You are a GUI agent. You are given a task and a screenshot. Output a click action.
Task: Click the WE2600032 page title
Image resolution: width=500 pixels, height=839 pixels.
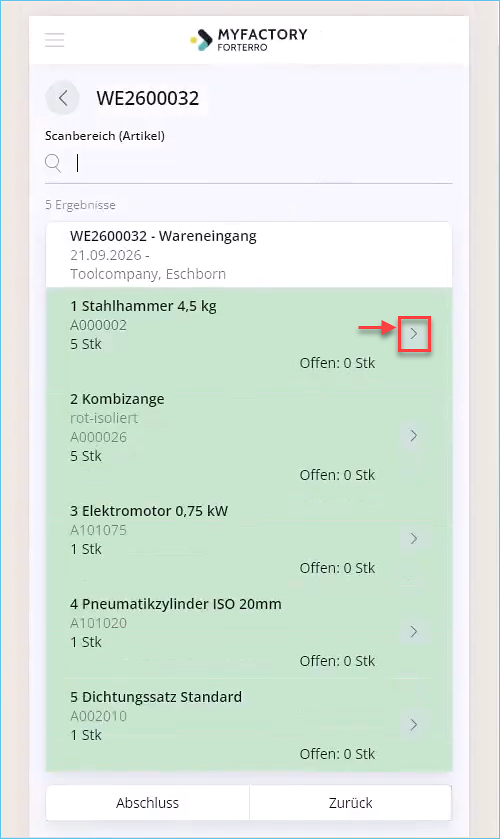tap(148, 98)
